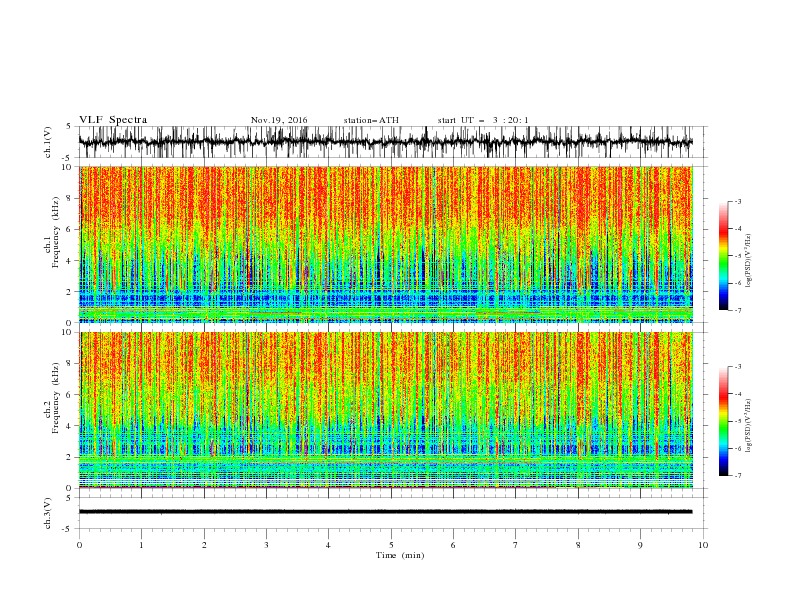Click the 'station=ATH' label
Viewport: 792px width, 612px height.
point(371,120)
